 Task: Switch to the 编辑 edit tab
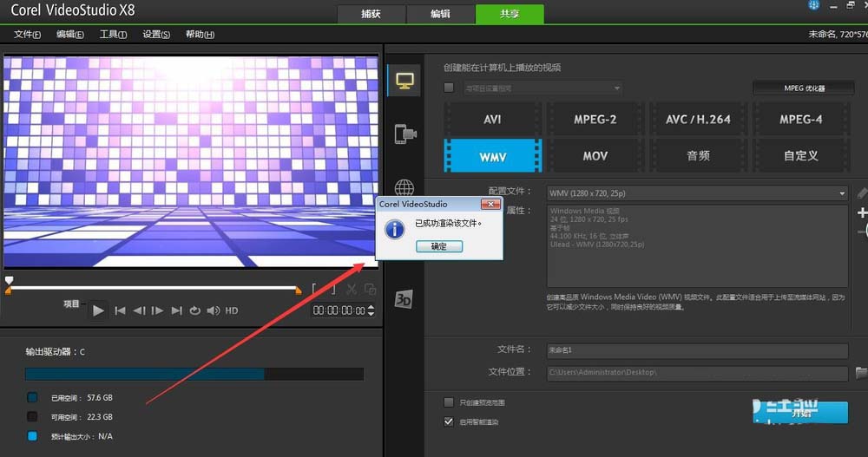point(440,14)
